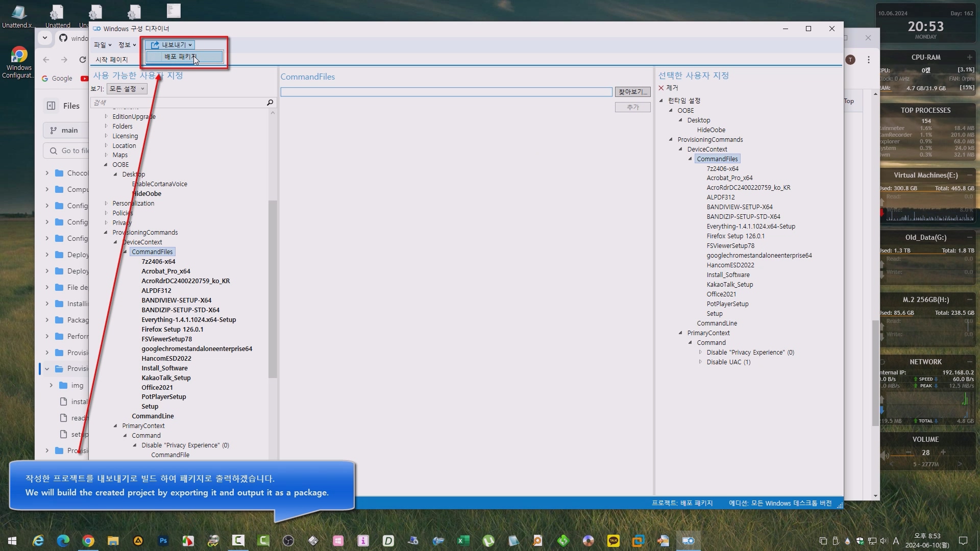Collapse 런타임 설정 node in right panel
Viewport: 980px width, 551px height.
(x=661, y=101)
